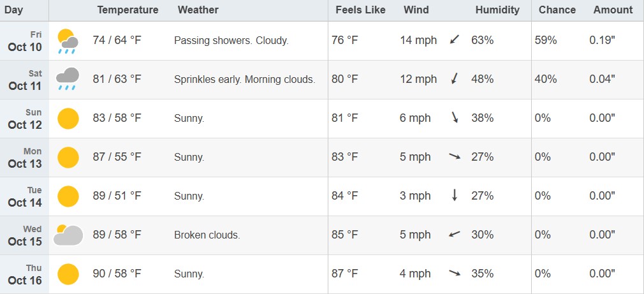Screen dimensions: 644x294
Task: Click the Wednesday wind direction arrow
Action: point(455,235)
